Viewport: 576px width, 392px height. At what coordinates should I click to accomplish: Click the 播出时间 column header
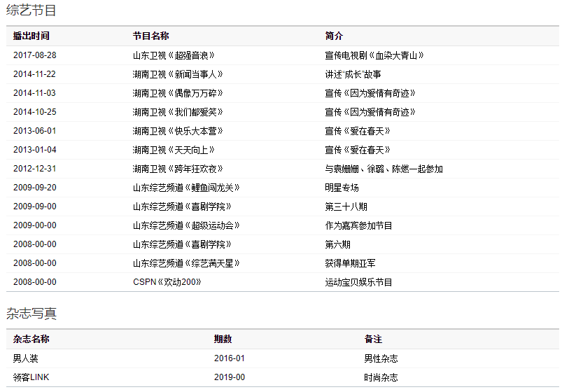coord(31,36)
